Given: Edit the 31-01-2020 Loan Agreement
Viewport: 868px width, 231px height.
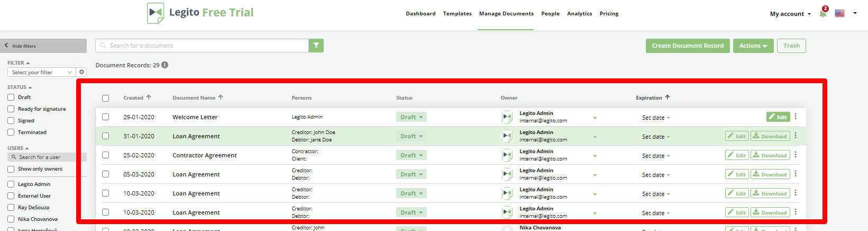Looking at the screenshot, I should click(x=737, y=136).
